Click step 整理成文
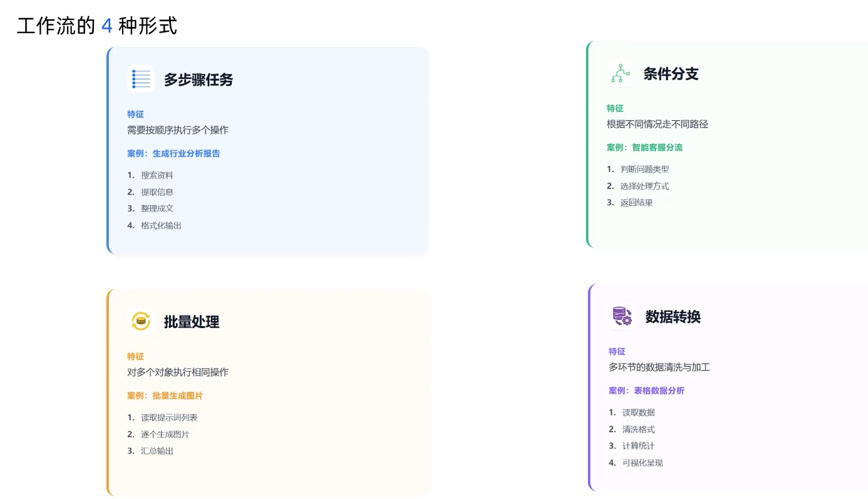Viewport: 868px width, 499px height. [157, 208]
